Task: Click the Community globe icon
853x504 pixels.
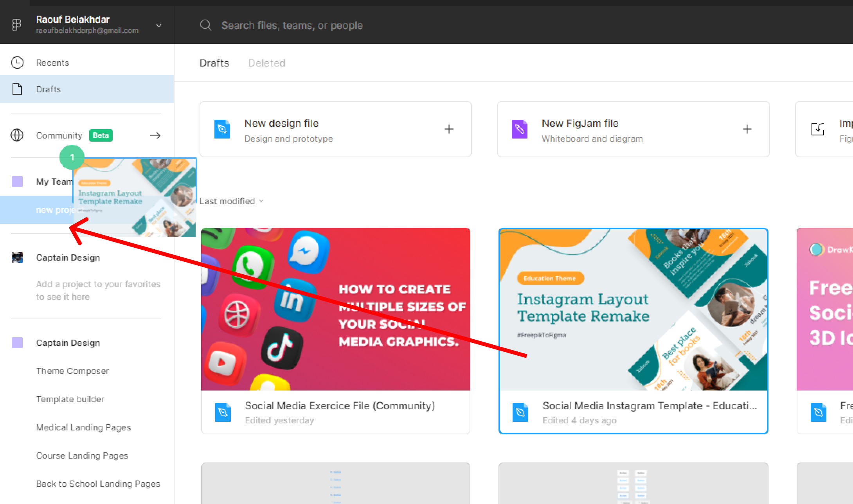Action: pyautogui.click(x=17, y=135)
